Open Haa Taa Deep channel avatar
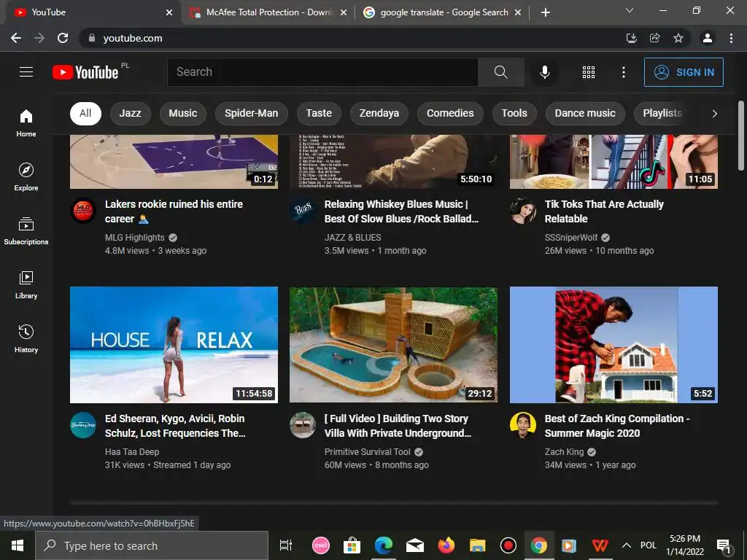The height and width of the screenshot is (560, 747). [83, 425]
